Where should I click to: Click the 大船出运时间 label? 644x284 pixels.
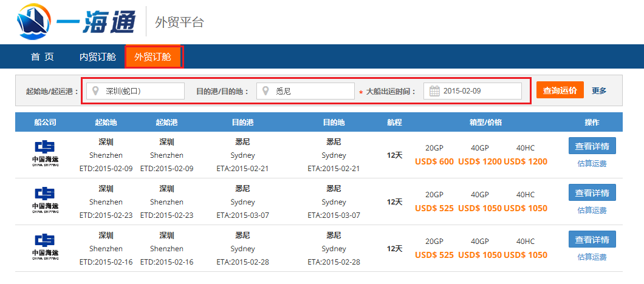tap(391, 92)
